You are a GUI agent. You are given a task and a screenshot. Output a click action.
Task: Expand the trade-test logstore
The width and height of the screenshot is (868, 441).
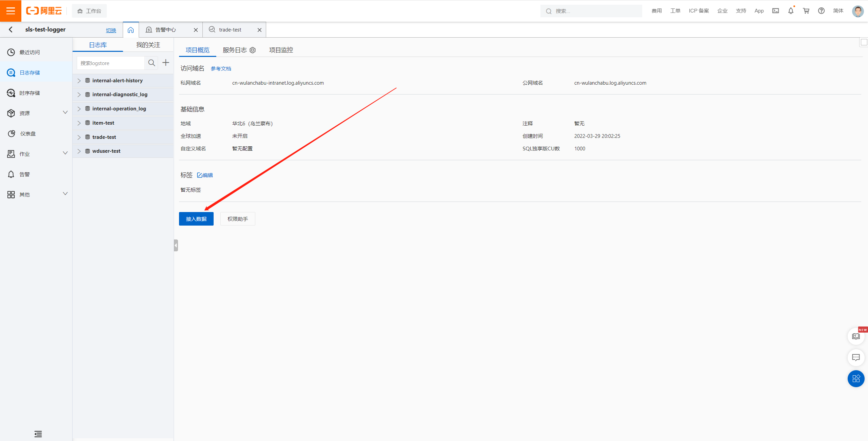79,137
